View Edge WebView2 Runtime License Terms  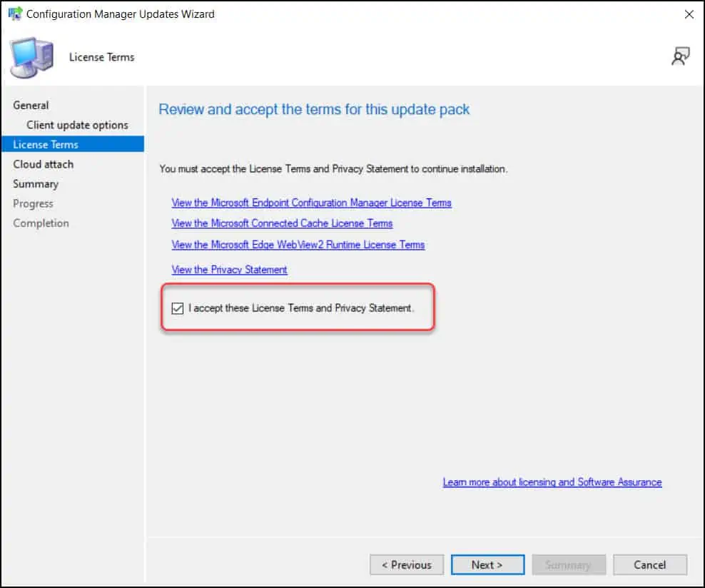point(298,245)
